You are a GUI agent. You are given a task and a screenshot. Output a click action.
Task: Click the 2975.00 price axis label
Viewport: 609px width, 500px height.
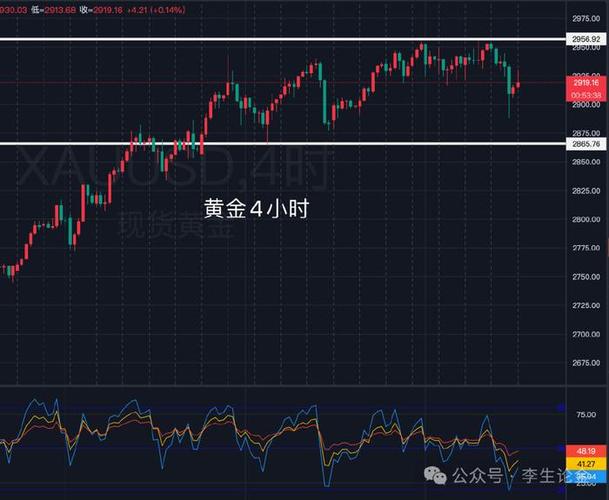pos(586,19)
